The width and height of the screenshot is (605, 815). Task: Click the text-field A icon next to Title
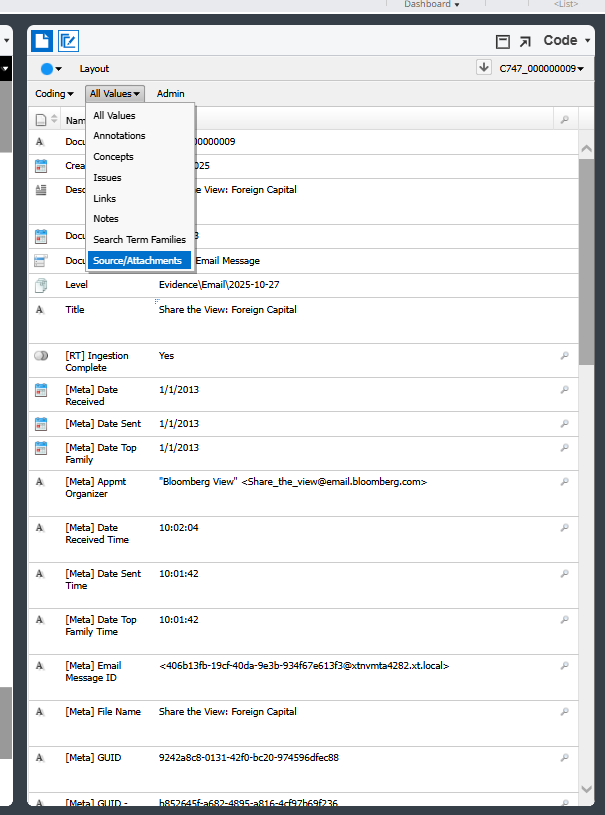tap(40, 309)
